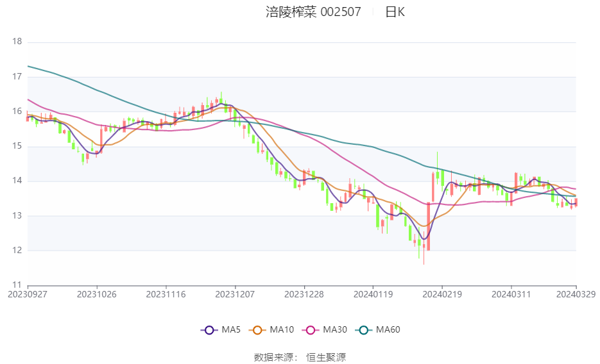Viewport: 600px width, 364px height.
Task: Select the 20240329 x-axis end date
Action: [576, 295]
